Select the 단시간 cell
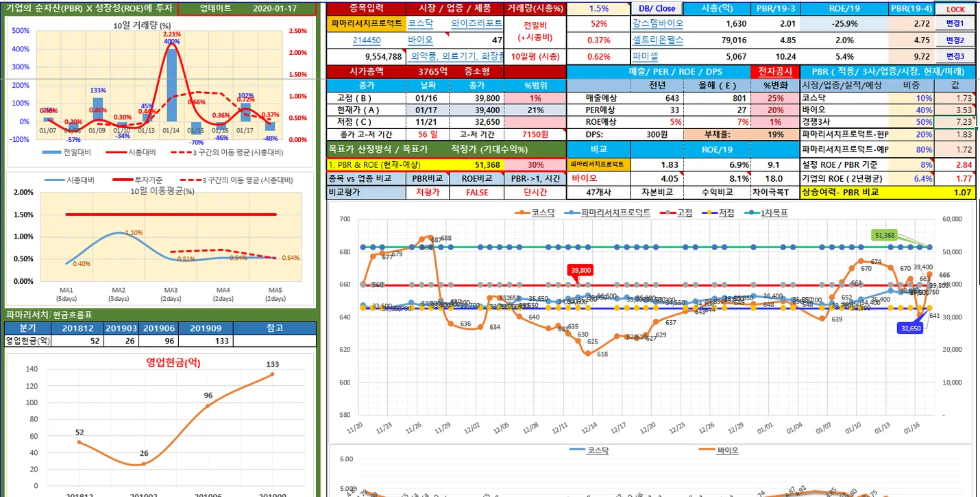The height and width of the screenshot is (497, 980). click(535, 193)
